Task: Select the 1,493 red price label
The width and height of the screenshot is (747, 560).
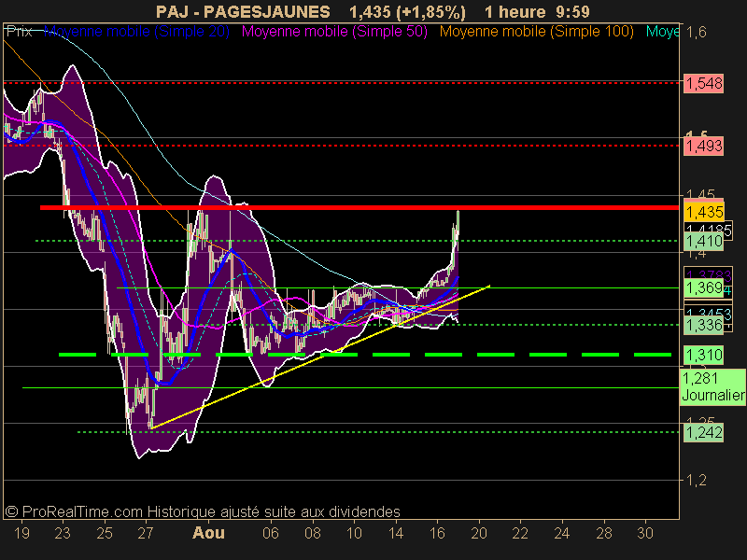Action: click(704, 146)
